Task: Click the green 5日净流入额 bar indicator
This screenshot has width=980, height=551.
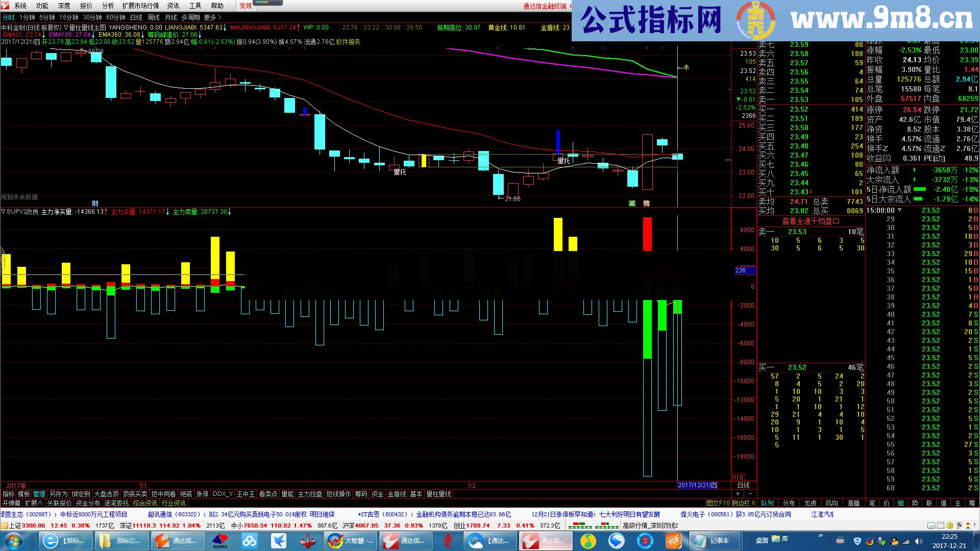Action: (x=919, y=189)
